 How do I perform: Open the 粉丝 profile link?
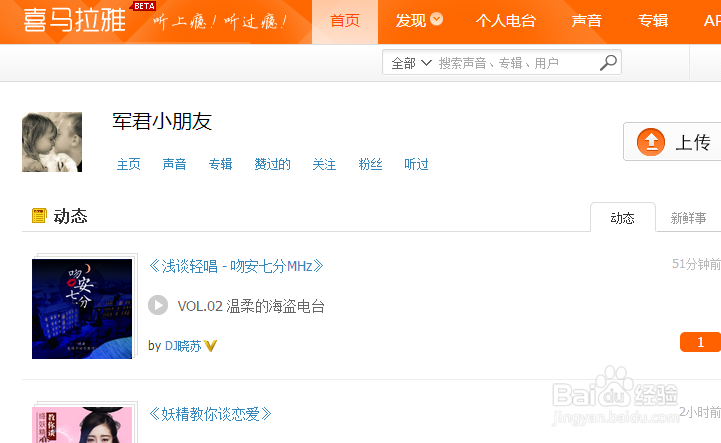(370, 164)
